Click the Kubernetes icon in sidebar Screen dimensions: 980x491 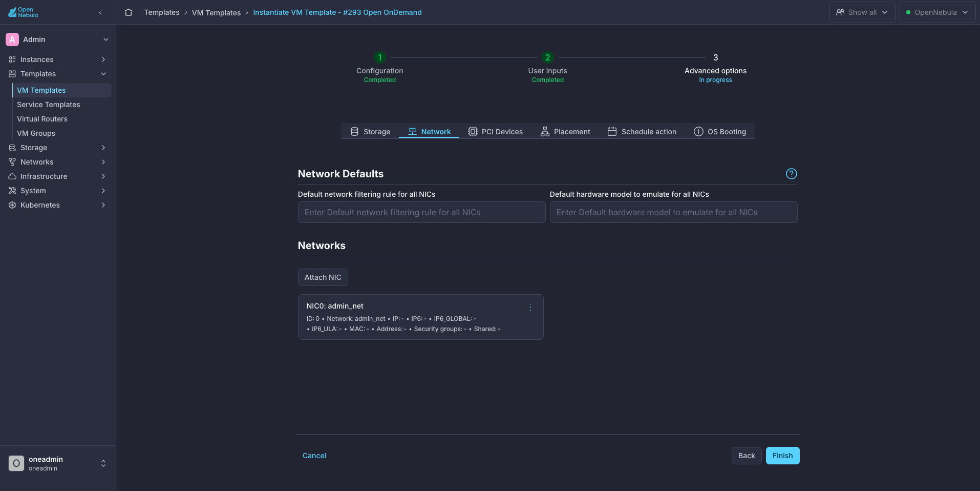12,205
